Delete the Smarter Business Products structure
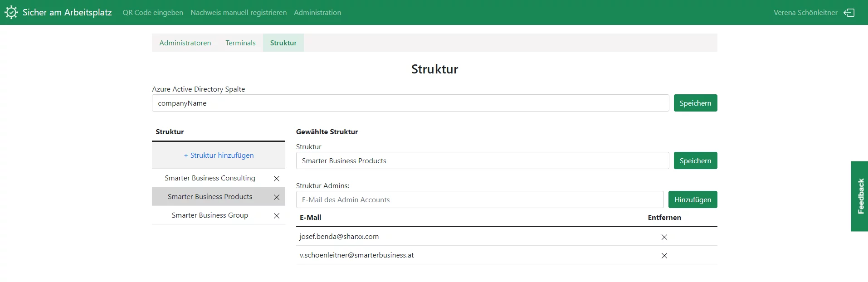Image resolution: width=868 pixels, height=282 pixels. tap(277, 197)
